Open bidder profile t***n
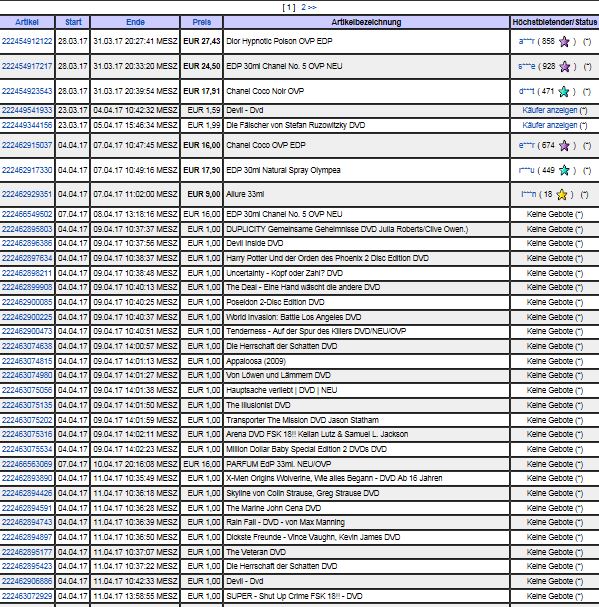Screen dimensions: 599x607 coord(529,194)
